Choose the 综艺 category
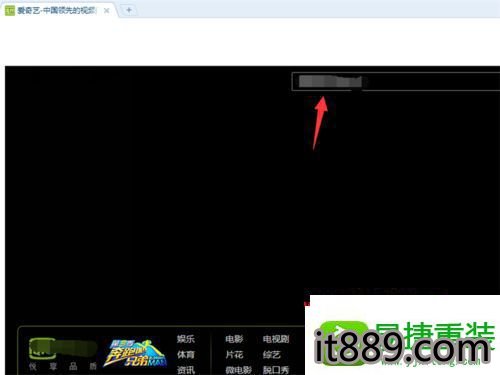 tap(272, 354)
